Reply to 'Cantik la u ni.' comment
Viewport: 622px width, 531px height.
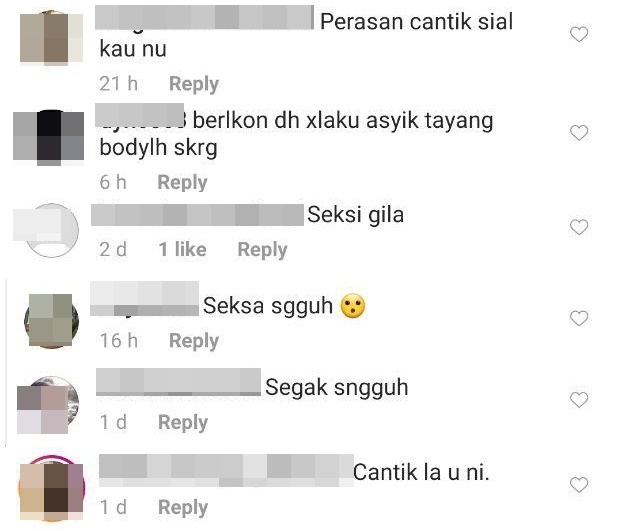(182, 508)
